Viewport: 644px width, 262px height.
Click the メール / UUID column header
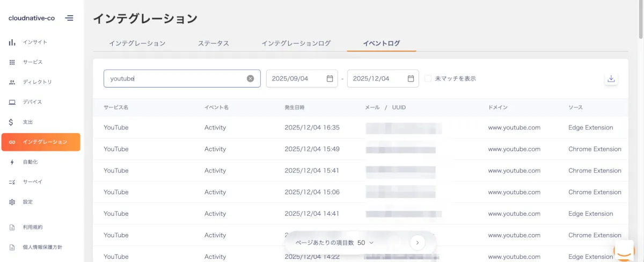point(385,107)
